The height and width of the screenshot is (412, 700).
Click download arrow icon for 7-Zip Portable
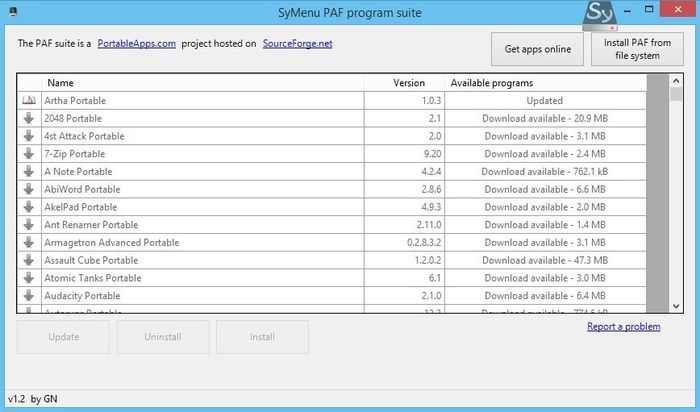point(29,154)
